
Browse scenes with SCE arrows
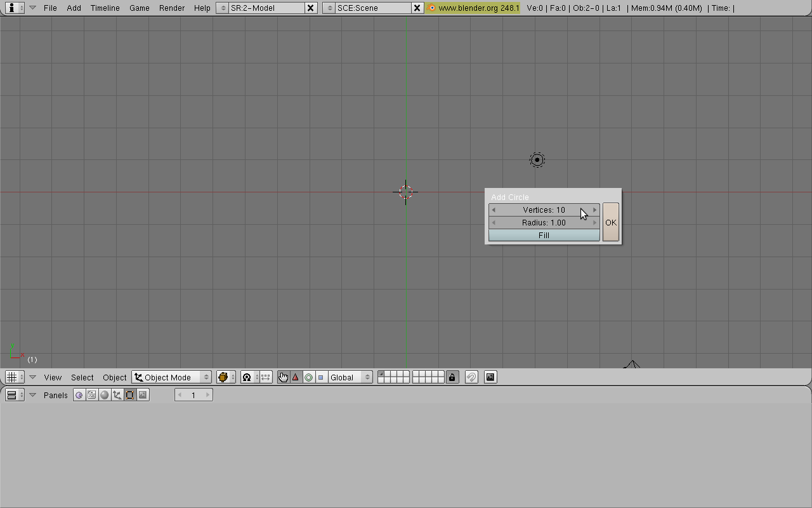pyautogui.click(x=329, y=8)
